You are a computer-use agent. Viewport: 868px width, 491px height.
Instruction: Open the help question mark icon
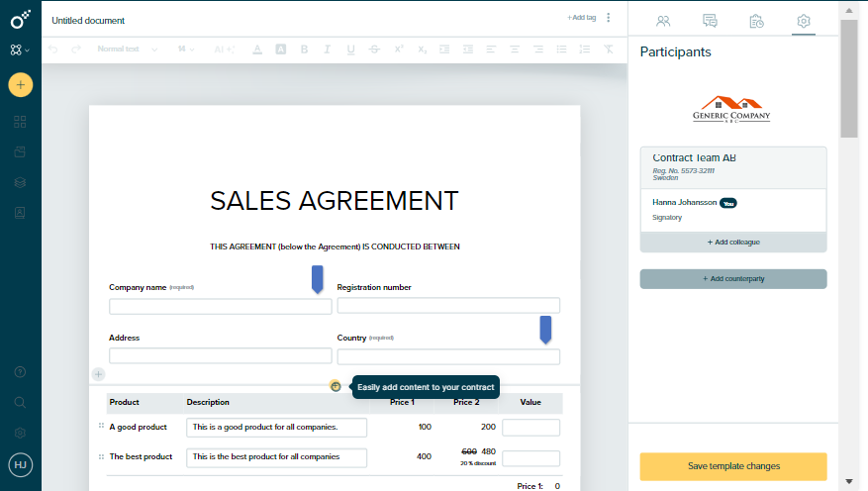click(21, 372)
